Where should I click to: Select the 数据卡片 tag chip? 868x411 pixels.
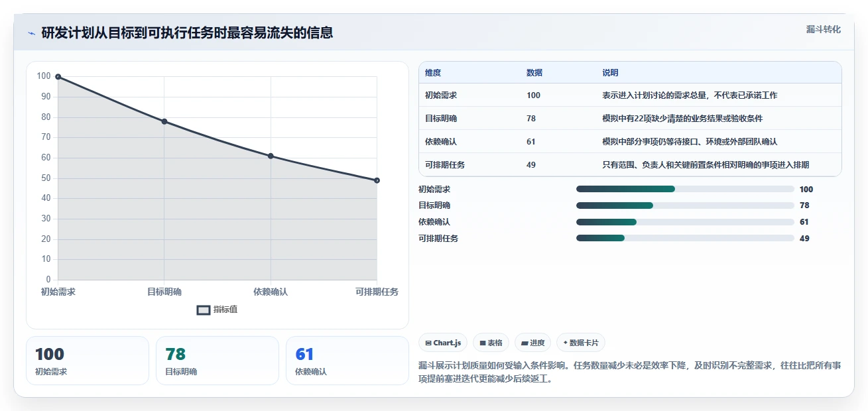click(581, 343)
